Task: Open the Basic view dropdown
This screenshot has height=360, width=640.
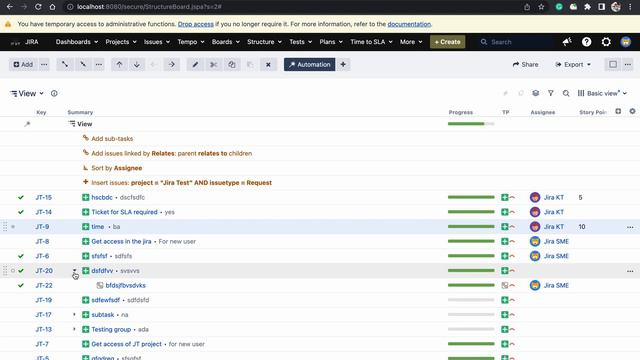Action: pyautogui.click(x=602, y=93)
